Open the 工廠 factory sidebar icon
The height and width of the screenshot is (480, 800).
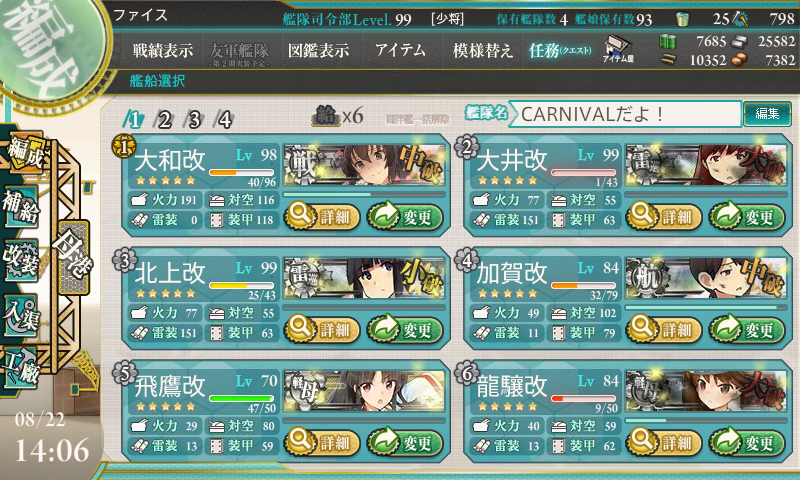pyautogui.click(x=21, y=368)
